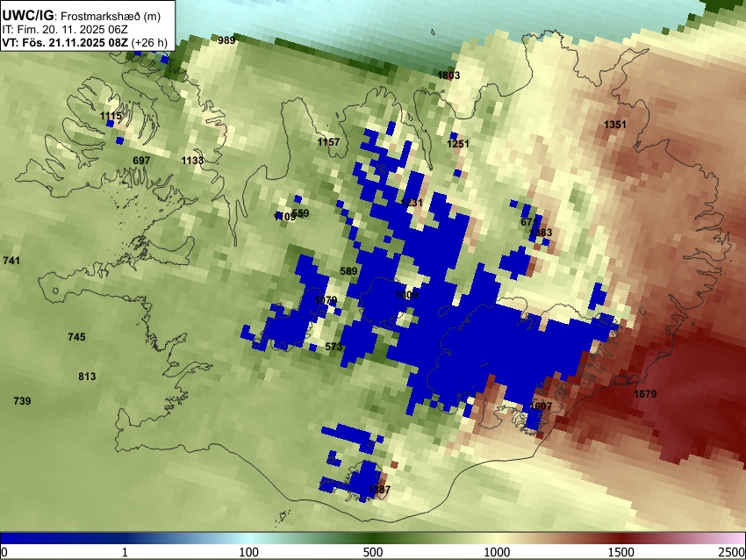Click the map value 697
This screenshot has width=746, height=560.
pos(141,161)
